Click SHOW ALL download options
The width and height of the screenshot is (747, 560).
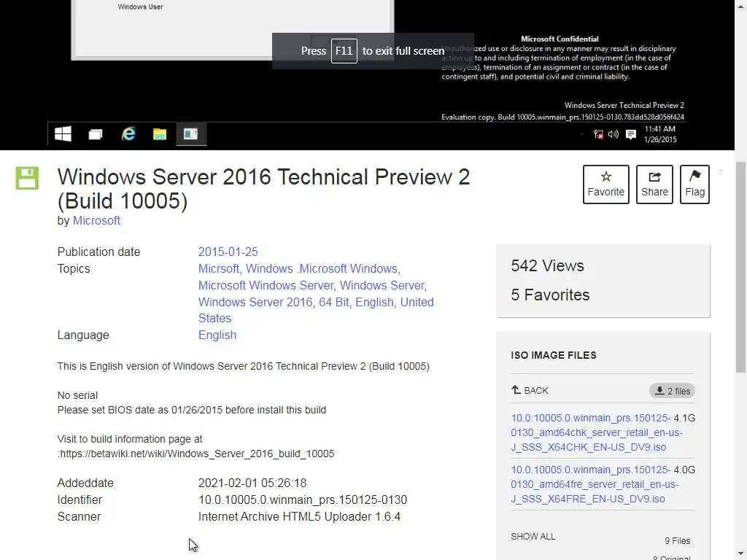[x=533, y=537]
